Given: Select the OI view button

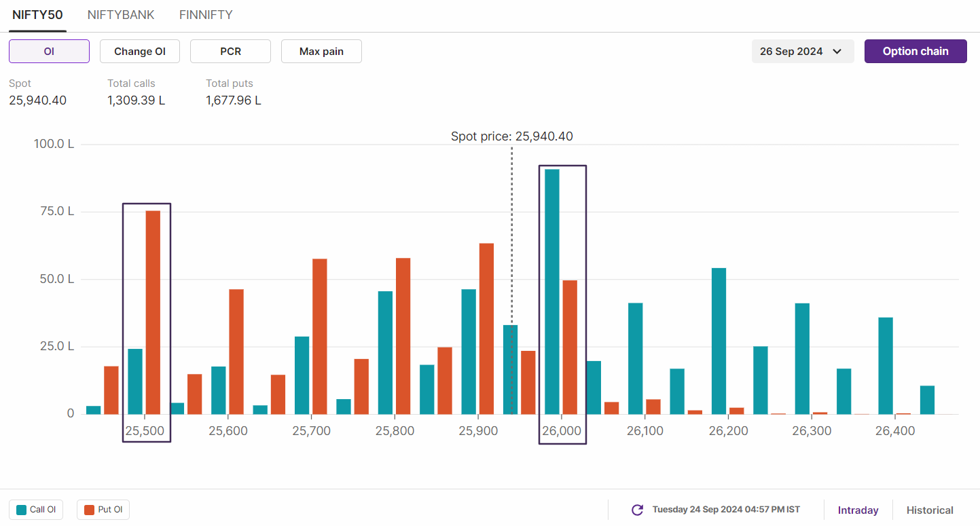Looking at the screenshot, I should click(49, 51).
